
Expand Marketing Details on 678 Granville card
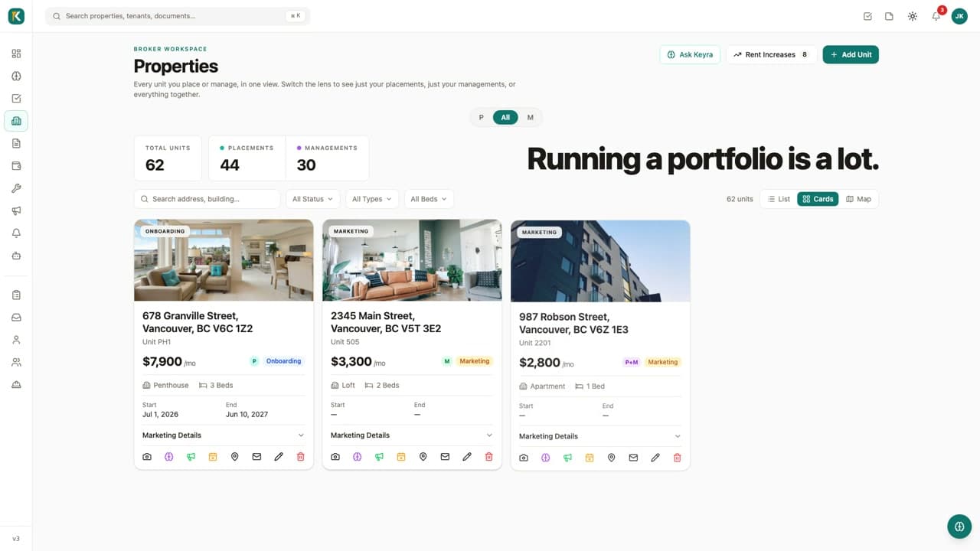click(x=224, y=435)
